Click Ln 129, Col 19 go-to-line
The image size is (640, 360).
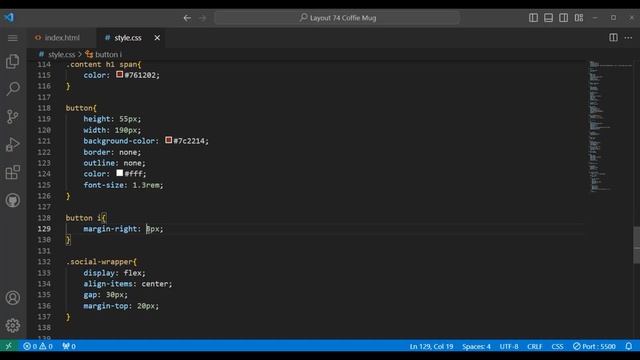(x=431, y=346)
